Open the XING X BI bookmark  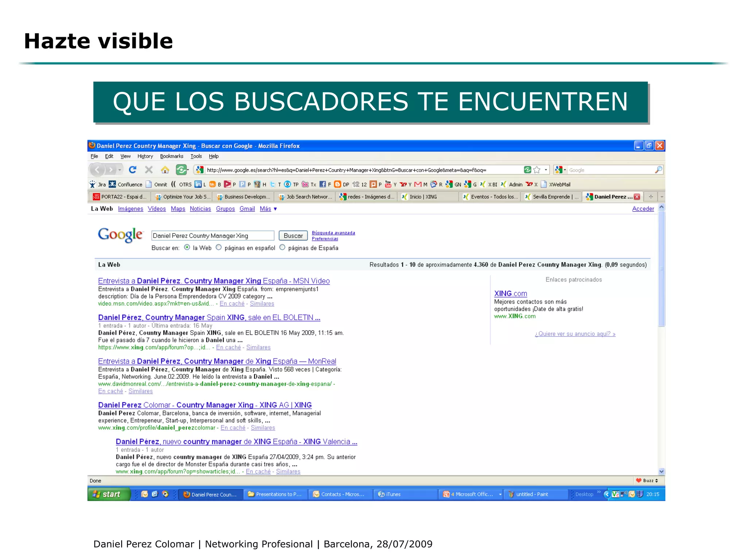[x=488, y=184]
